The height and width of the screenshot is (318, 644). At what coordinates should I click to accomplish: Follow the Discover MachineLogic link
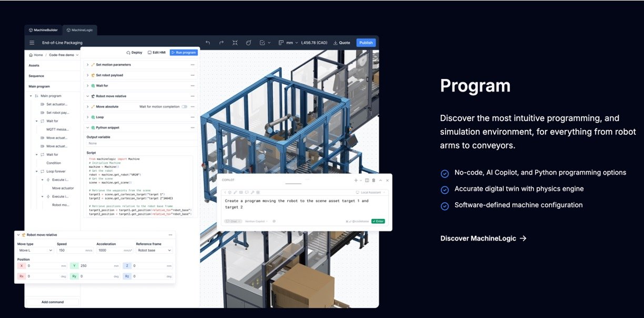(483, 238)
